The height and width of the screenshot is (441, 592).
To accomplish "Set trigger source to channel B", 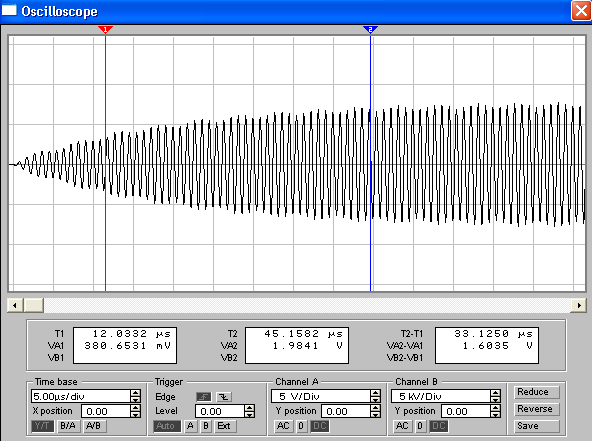I will click(x=206, y=426).
